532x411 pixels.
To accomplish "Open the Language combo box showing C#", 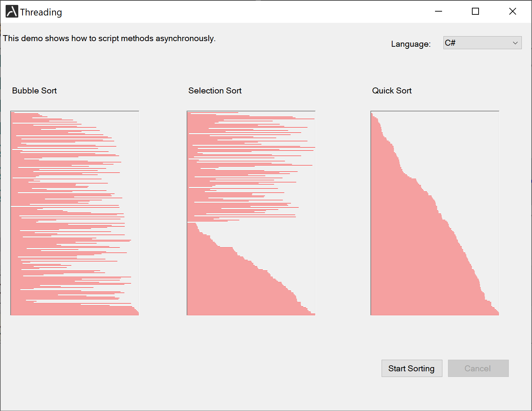I will click(x=478, y=43).
